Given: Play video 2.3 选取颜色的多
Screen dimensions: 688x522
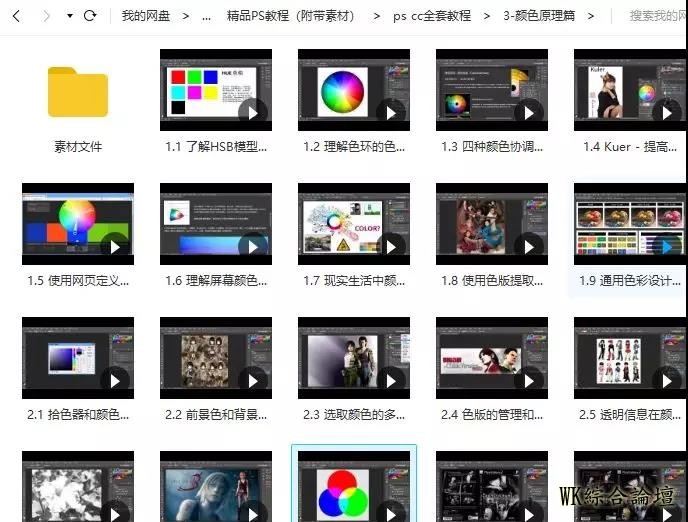Looking at the screenshot, I should point(391,381).
